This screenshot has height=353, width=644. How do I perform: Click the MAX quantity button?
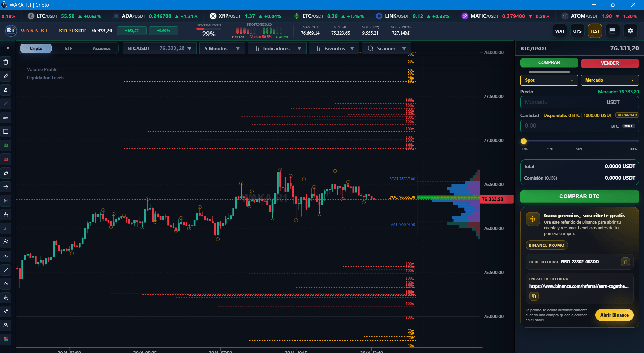(x=629, y=126)
